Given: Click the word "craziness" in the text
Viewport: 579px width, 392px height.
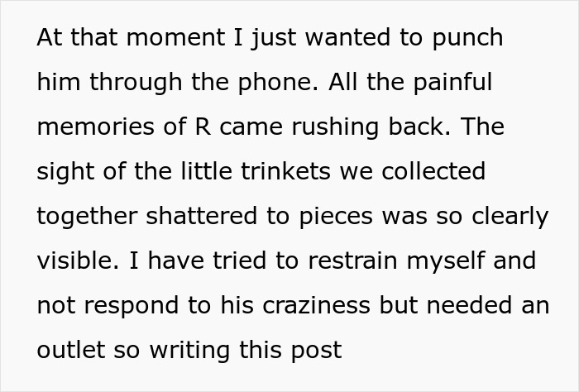Looking at the screenshot, I should pos(316,306).
